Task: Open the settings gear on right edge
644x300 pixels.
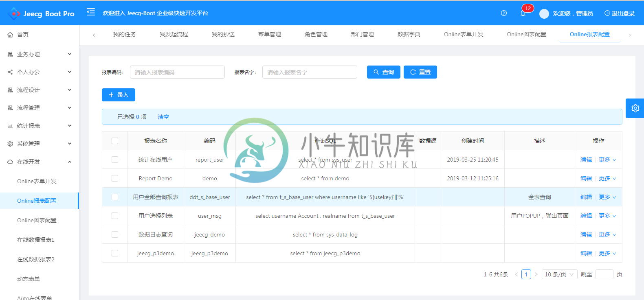Action: (x=635, y=108)
